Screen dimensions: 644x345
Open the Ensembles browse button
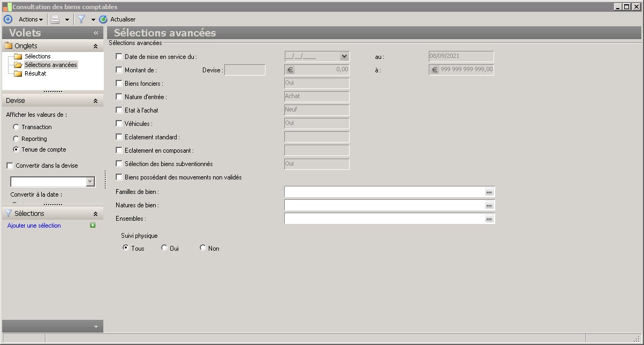(489, 219)
